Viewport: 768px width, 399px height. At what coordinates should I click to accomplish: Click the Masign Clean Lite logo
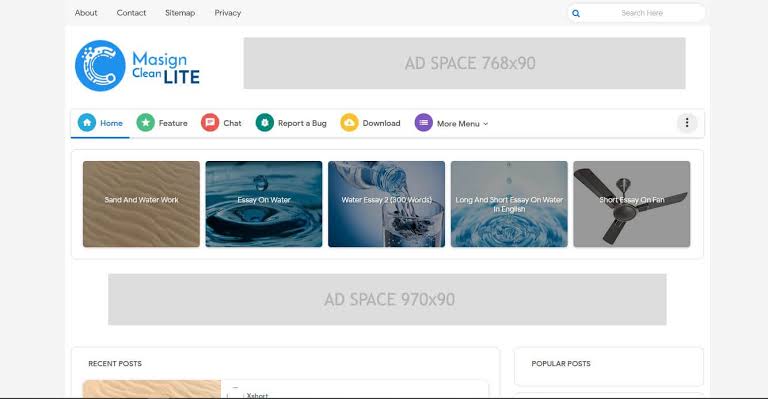coord(138,66)
